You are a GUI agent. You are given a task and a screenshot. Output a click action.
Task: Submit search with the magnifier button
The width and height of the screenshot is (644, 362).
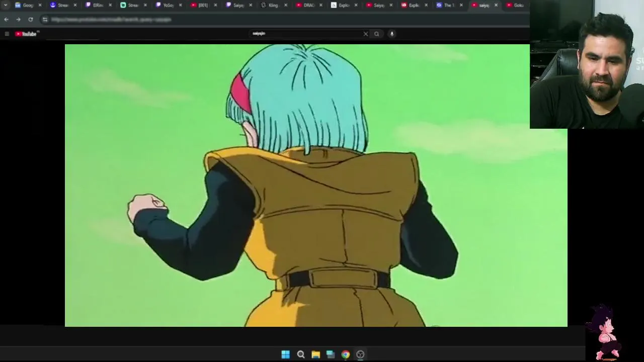coord(376,34)
